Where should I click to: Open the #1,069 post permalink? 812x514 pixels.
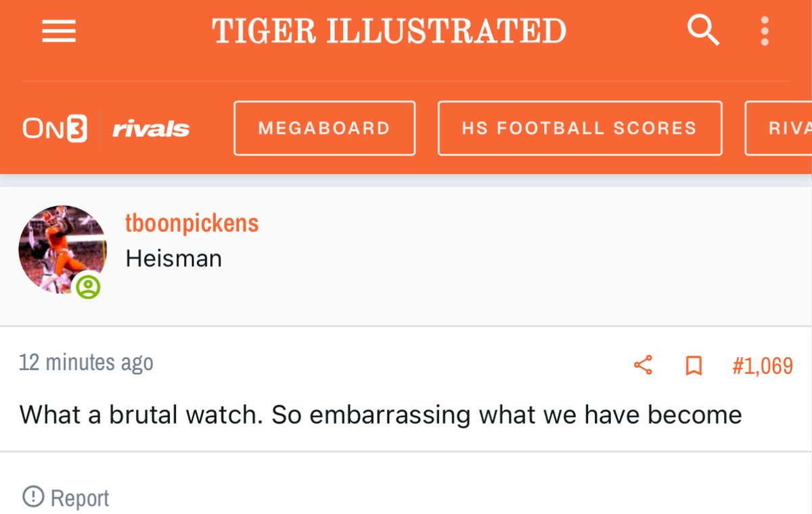point(762,366)
